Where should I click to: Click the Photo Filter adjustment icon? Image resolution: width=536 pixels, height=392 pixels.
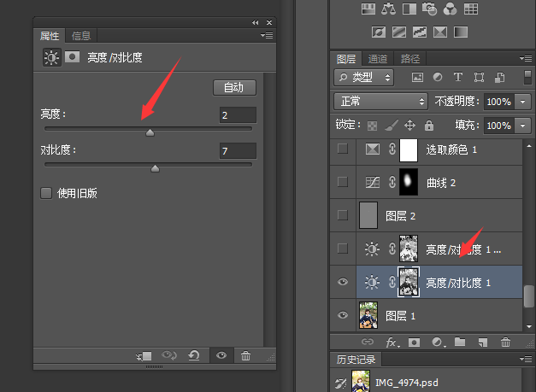click(x=429, y=9)
